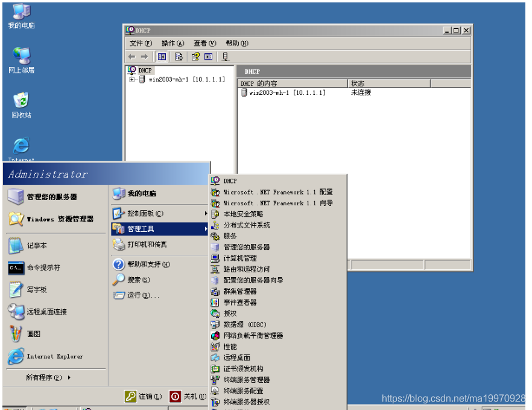Click the 状态 column header

(x=389, y=83)
